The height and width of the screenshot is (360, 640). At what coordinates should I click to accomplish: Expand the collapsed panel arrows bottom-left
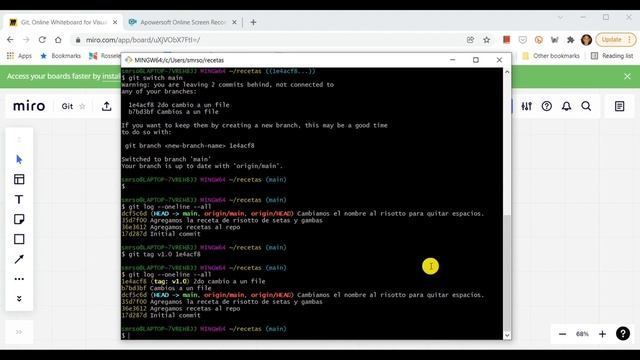pos(19,332)
